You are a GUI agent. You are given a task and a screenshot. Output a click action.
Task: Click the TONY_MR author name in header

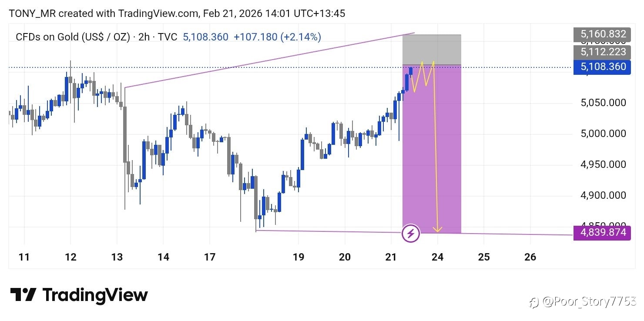(x=33, y=13)
